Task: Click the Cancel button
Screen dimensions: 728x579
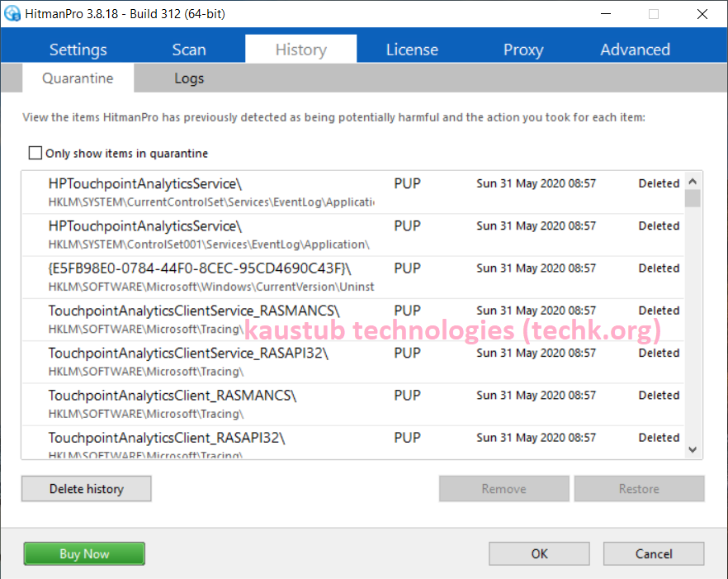Action: click(654, 553)
